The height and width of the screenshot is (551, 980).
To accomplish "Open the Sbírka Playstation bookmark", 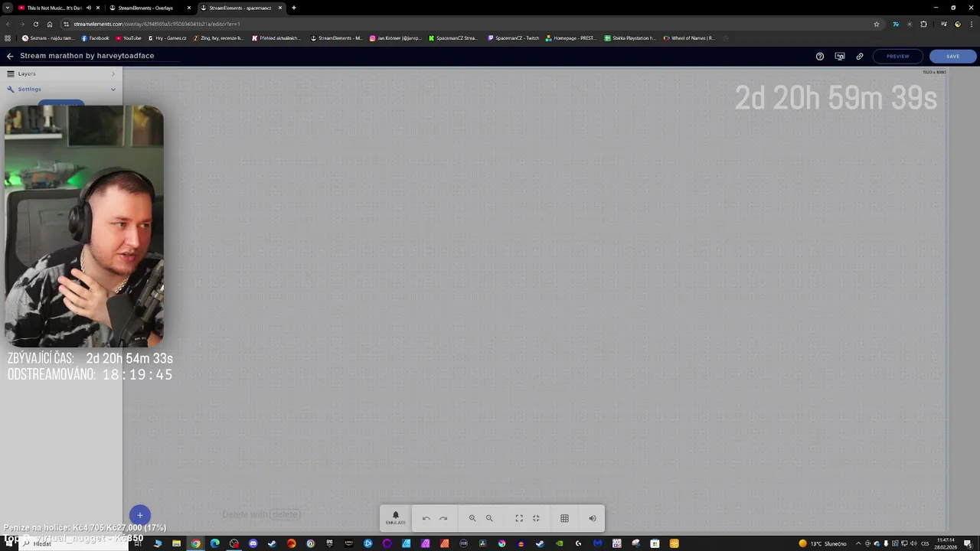I will pos(630,37).
